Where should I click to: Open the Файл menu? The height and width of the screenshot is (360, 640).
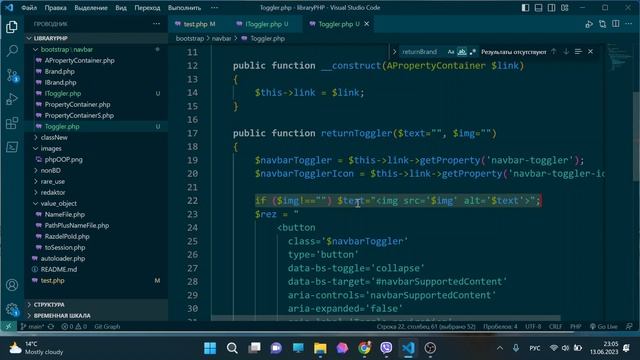(29, 8)
